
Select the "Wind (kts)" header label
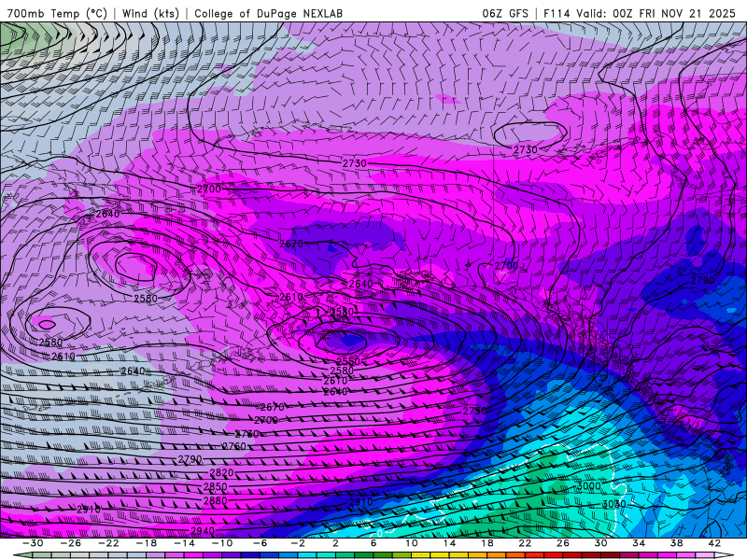click(x=150, y=13)
